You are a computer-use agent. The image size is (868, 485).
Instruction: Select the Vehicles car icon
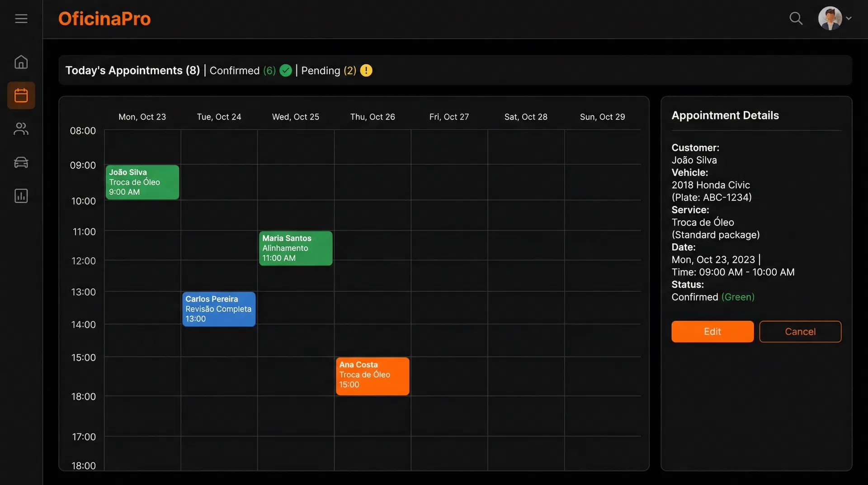click(x=21, y=162)
